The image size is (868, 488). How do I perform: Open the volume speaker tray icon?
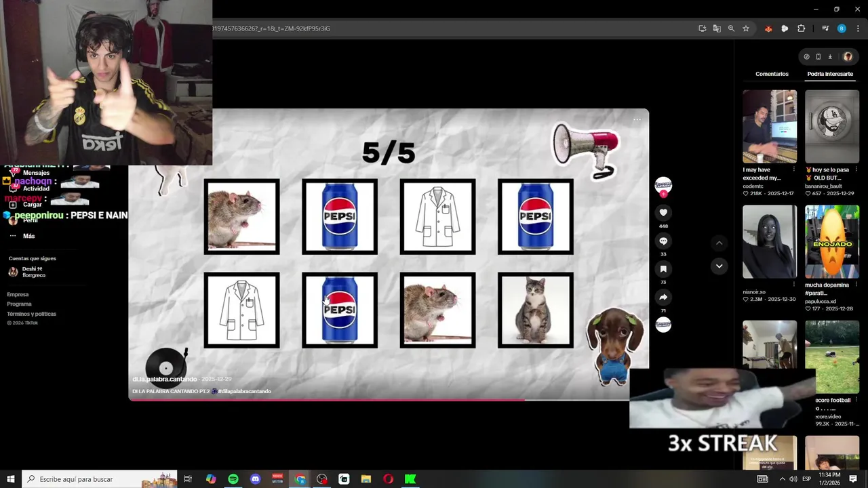click(x=793, y=479)
